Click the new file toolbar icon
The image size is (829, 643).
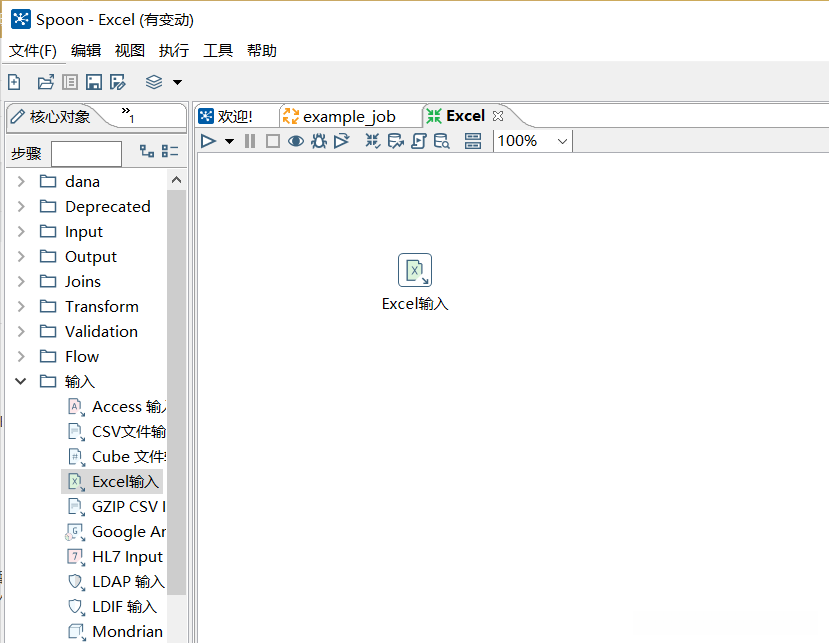pos(14,82)
